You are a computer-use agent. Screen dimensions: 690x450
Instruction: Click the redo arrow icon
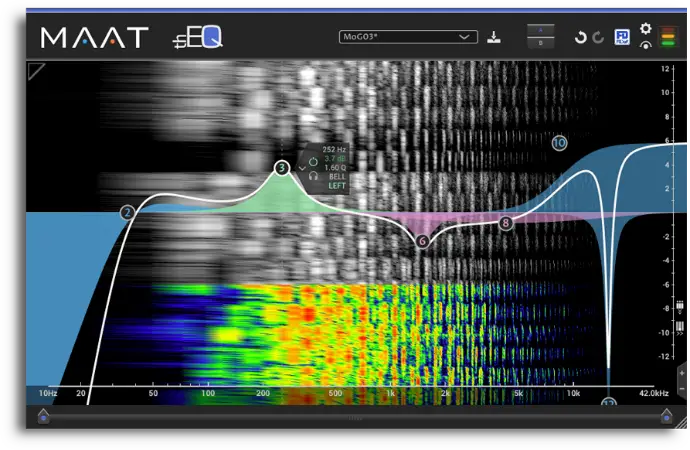point(598,38)
